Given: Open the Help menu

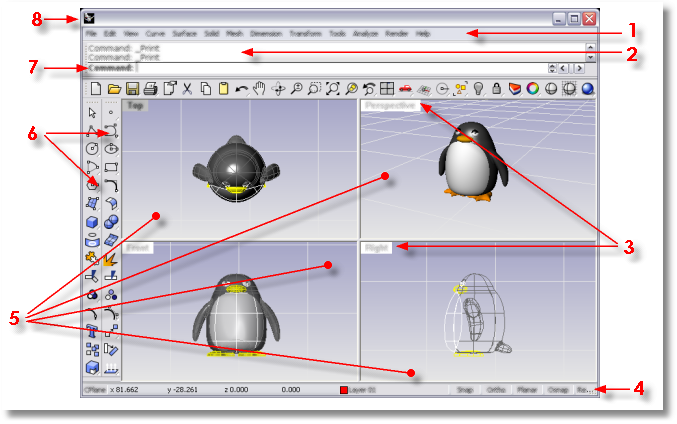Looking at the screenshot, I should (x=423, y=34).
